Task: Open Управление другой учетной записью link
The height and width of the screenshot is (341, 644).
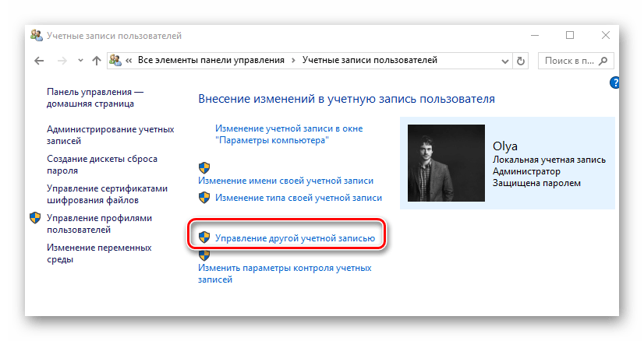Action: click(x=295, y=237)
